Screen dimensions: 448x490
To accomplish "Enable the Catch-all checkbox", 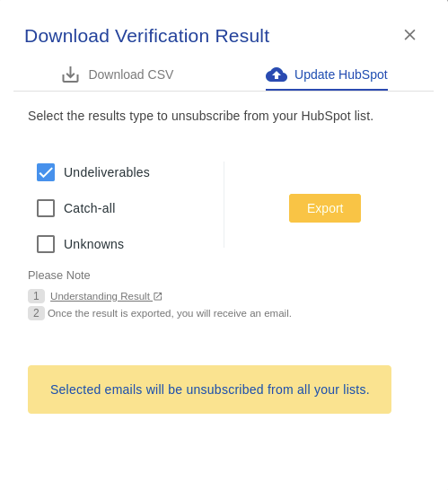I will (46, 208).
